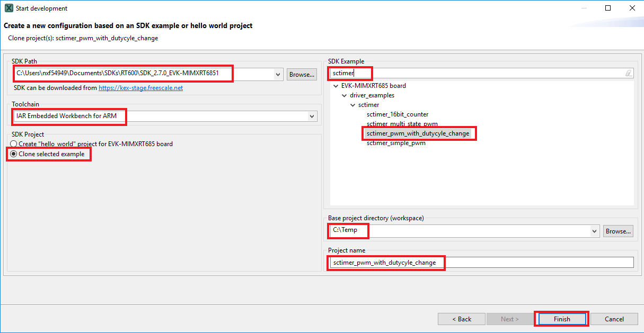Collapse the sctimer folder node
This screenshot has width=644, height=333.
click(x=352, y=105)
